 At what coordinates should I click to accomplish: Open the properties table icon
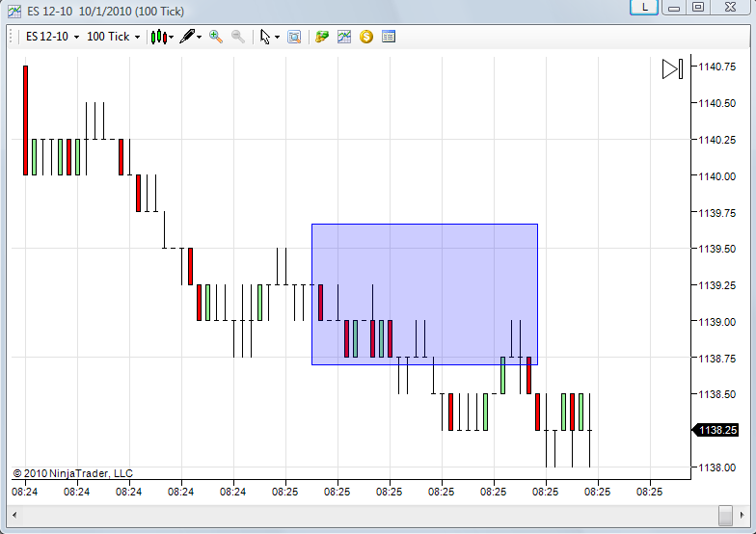pyautogui.click(x=388, y=37)
